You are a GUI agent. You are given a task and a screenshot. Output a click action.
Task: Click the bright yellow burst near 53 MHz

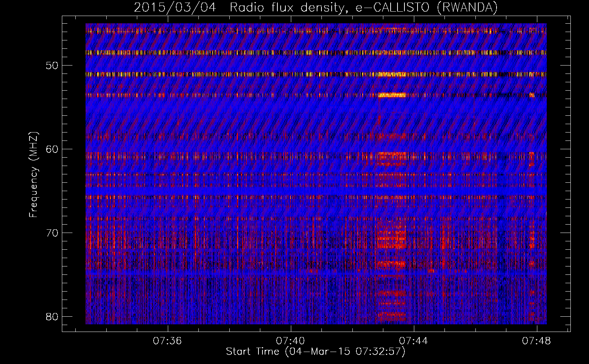coord(392,95)
